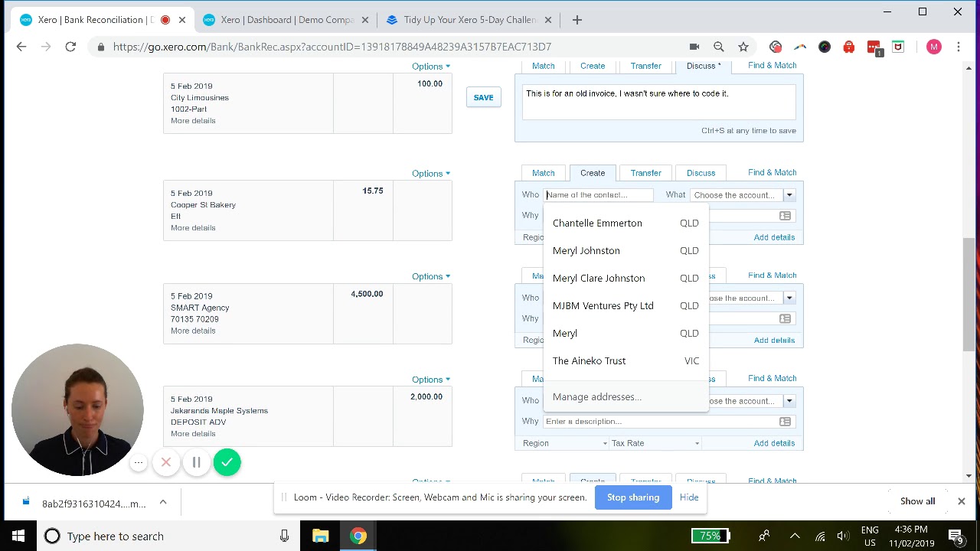Click the contact name input field
The height and width of the screenshot is (551, 980).
598,195
